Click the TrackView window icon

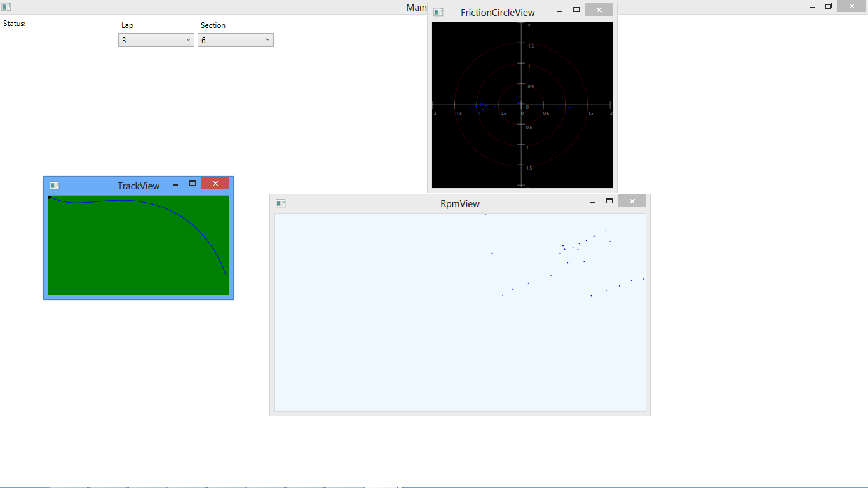(x=54, y=186)
